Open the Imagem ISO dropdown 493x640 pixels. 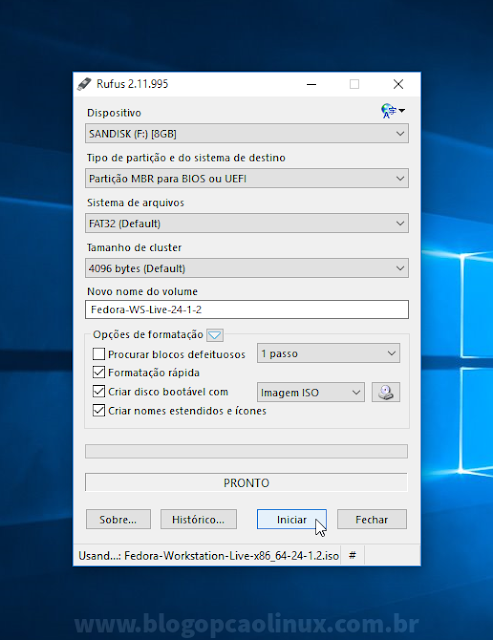point(311,392)
